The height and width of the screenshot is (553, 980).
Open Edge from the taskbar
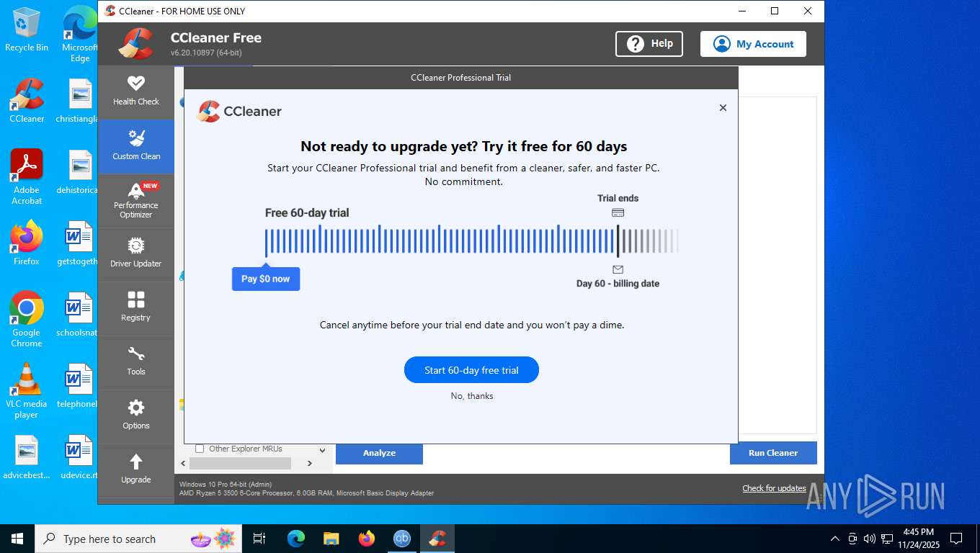(x=295, y=539)
